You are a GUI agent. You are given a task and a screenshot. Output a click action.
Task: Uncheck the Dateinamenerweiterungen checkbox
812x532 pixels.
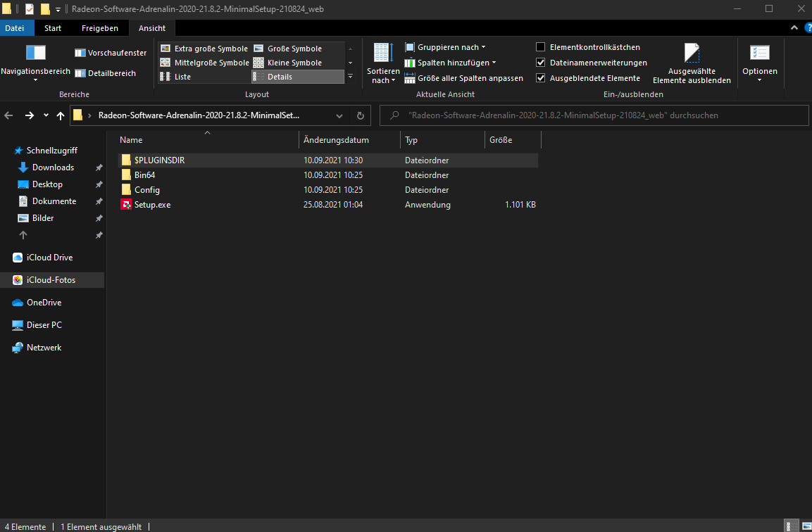tap(541, 63)
